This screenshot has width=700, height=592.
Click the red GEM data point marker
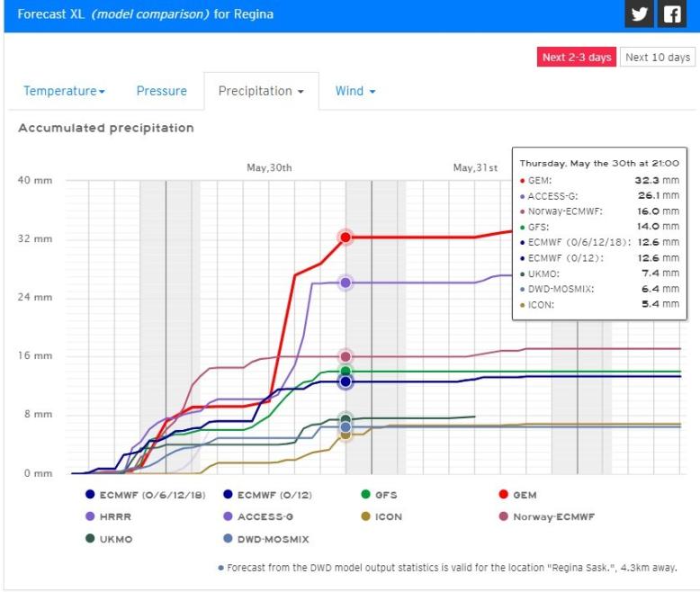[x=346, y=237]
